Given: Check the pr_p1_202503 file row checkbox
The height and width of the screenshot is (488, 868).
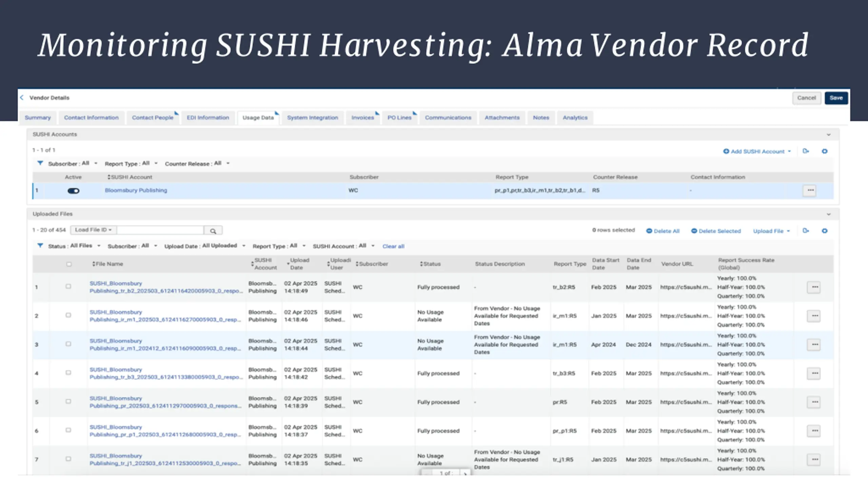Looking at the screenshot, I should click(x=68, y=430).
